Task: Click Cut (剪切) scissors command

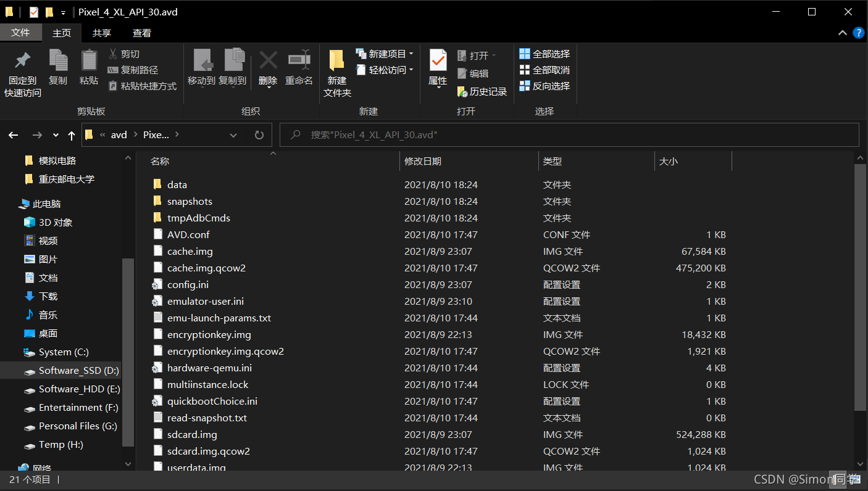Action: click(124, 54)
